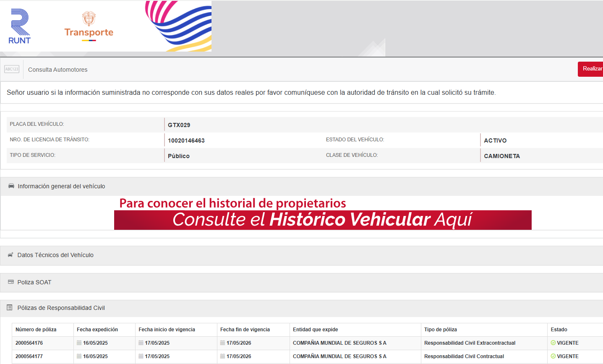This screenshot has width=603, height=364.
Task: Expand the Datos Técnicos del Vehículo panel
Action: coord(55,255)
